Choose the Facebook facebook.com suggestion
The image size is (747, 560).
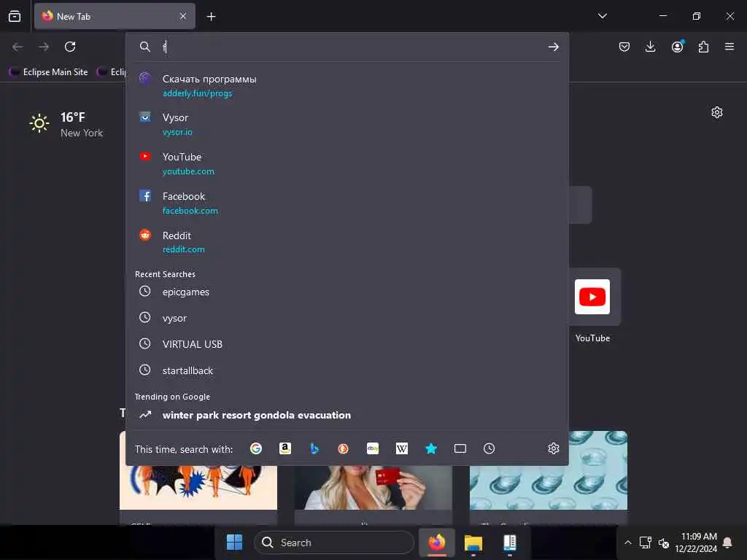pos(347,203)
